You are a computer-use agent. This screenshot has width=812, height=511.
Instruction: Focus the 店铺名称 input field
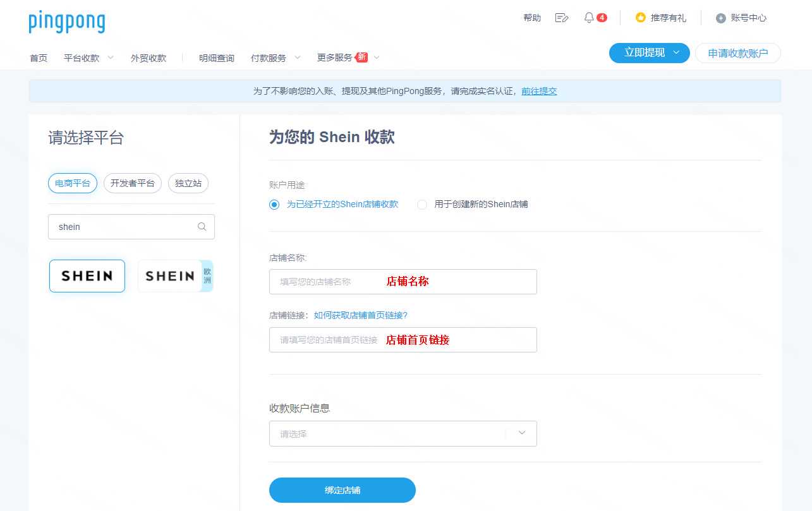(x=403, y=282)
